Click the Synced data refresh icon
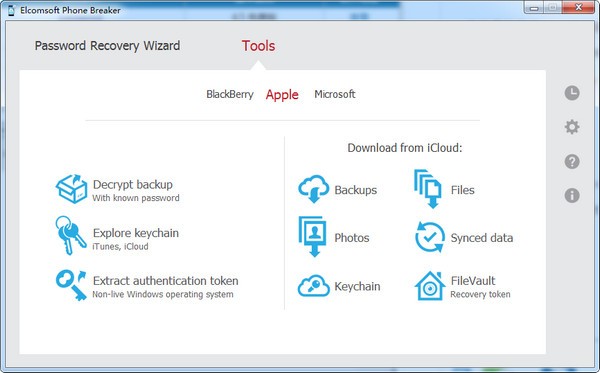600x373 pixels. (x=430, y=237)
